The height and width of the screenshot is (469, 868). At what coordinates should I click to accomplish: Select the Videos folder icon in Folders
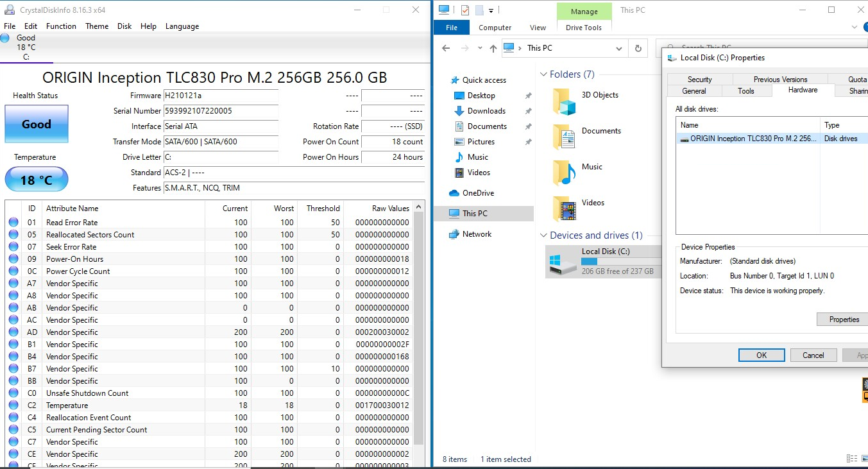click(564, 209)
